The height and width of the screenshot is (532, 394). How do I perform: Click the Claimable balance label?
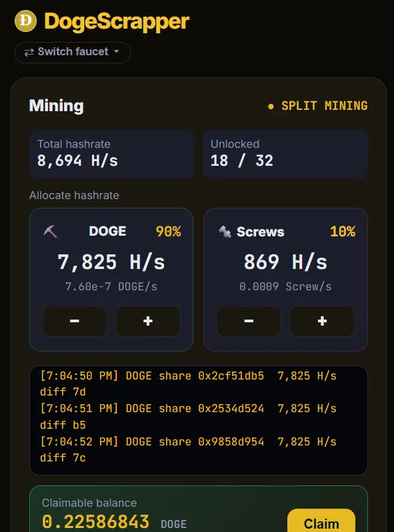pyautogui.click(x=89, y=503)
